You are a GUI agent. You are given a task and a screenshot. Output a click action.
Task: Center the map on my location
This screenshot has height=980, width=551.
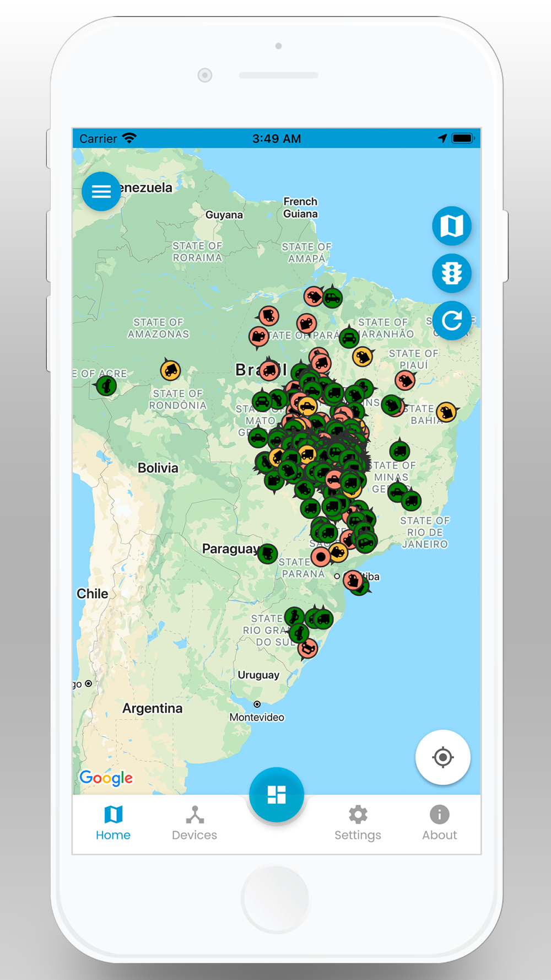443,757
